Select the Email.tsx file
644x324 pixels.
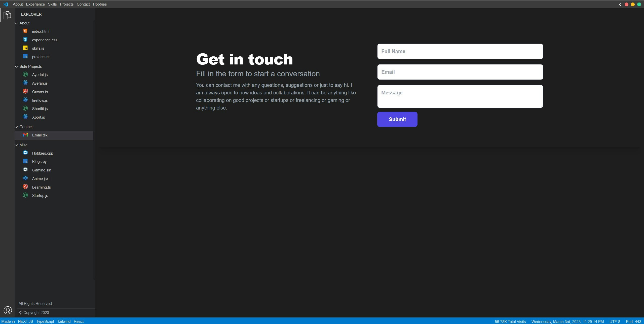[x=54, y=135]
